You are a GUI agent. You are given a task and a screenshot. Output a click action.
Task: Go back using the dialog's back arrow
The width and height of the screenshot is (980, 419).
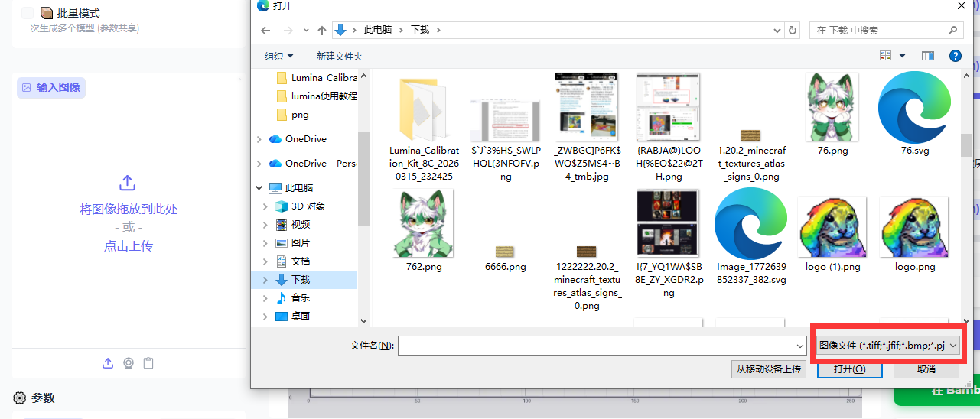[265, 30]
